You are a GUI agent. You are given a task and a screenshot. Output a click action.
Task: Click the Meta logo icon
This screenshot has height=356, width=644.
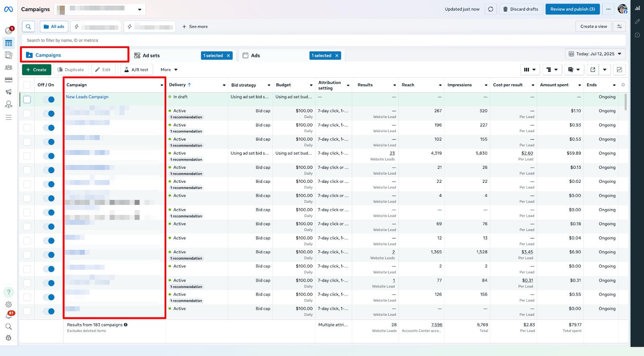tap(8, 9)
